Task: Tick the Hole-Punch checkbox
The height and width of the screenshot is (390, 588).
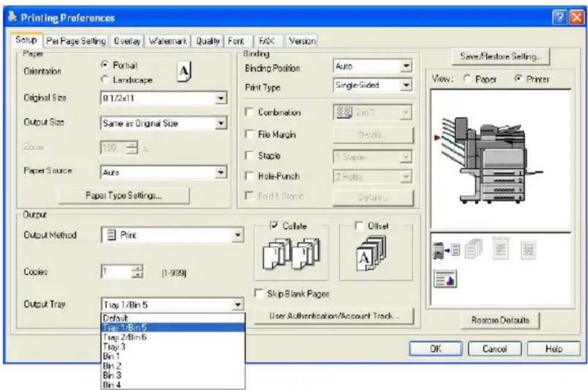Action: (249, 176)
